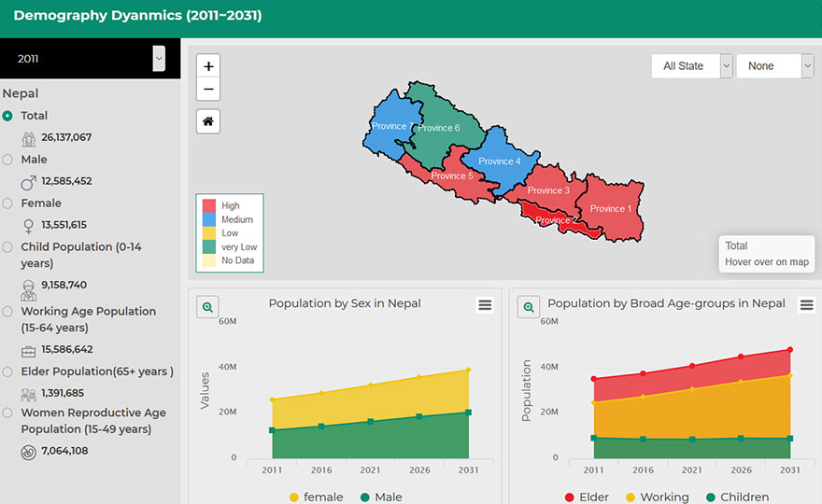Select Elder Population (65+ years) radio
The height and width of the screenshot is (504, 822).
pos(7,372)
